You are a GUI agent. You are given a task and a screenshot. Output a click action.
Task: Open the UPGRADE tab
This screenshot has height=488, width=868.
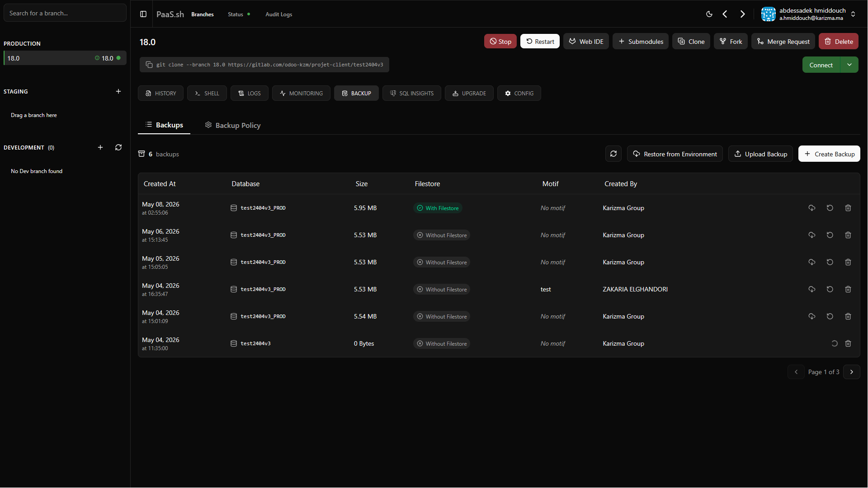click(x=469, y=93)
